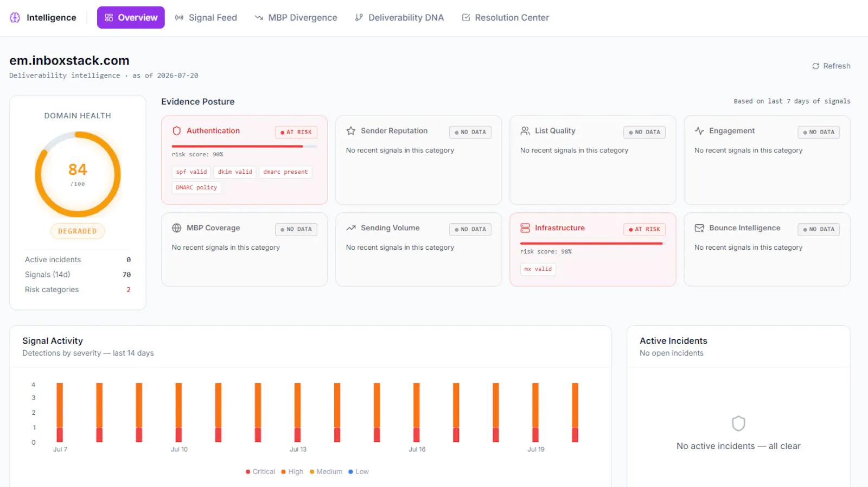Toggle the High legend entry
This screenshot has height=487, width=868.
(x=292, y=472)
